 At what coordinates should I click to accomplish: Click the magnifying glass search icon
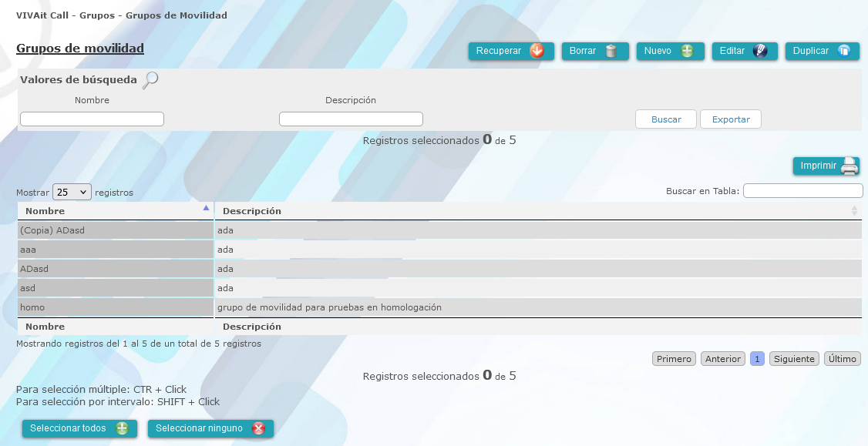click(x=150, y=80)
